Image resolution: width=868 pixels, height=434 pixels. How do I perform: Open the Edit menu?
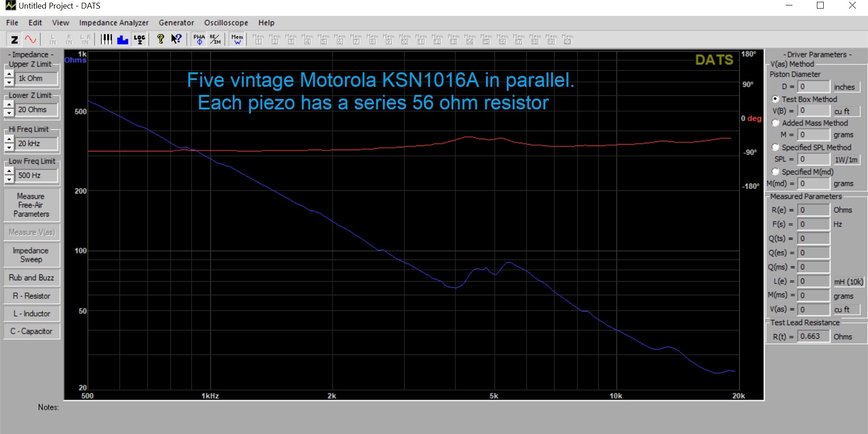pyautogui.click(x=35, y=23)
